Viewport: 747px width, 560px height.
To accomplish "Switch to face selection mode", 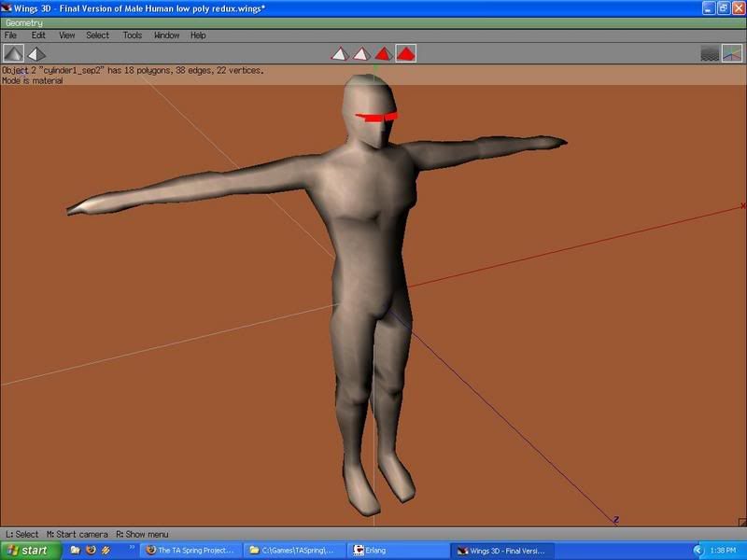I will pos(384,54).
